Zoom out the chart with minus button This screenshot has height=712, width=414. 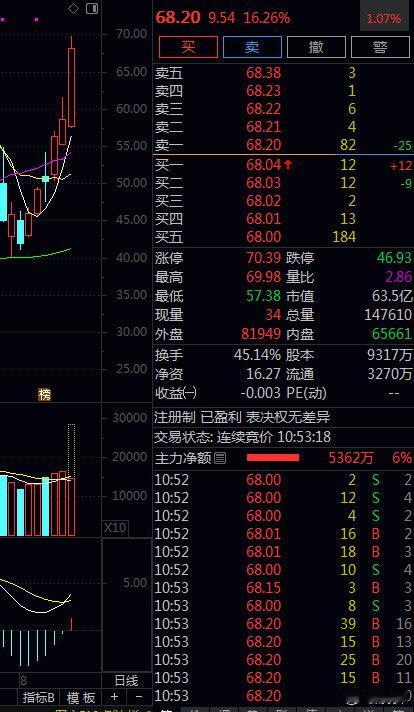point(139,697)
